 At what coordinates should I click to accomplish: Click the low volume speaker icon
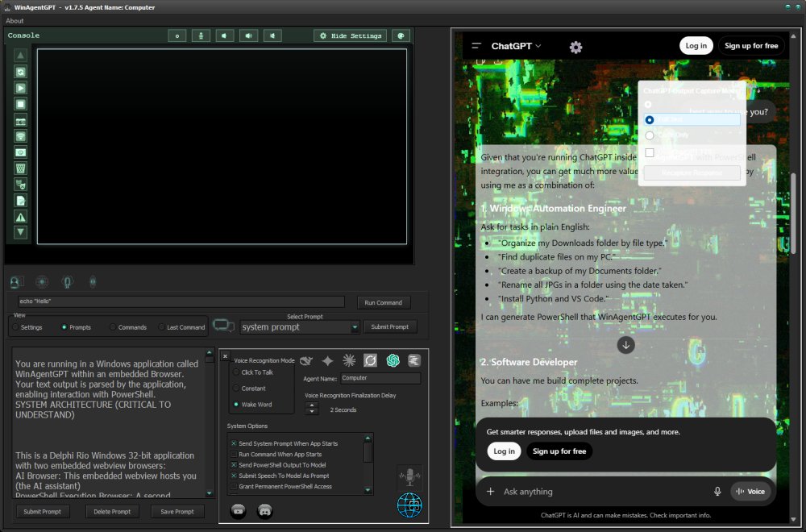point(225,35)
